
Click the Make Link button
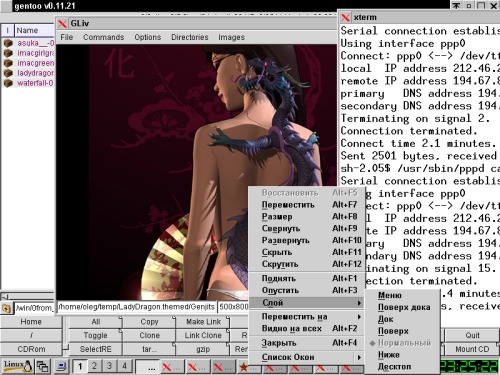(x=203, y=322)
